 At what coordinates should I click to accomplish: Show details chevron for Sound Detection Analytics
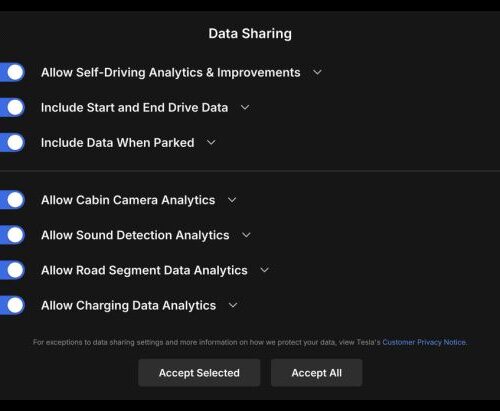tap(246, 235)
